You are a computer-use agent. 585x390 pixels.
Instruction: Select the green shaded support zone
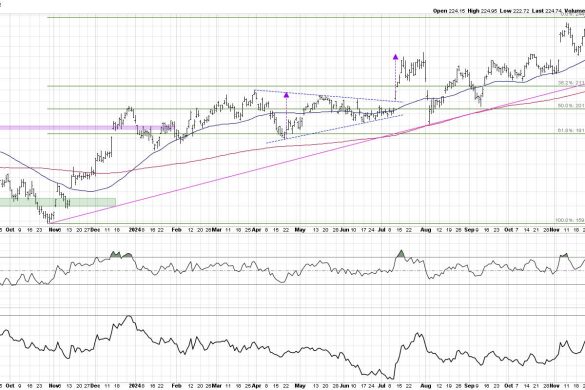(58, 202)
